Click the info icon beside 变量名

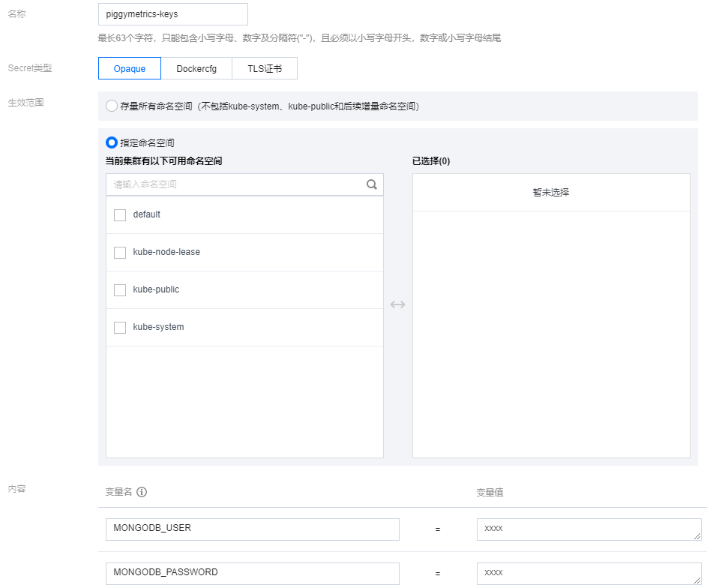(x=142, y=492)
